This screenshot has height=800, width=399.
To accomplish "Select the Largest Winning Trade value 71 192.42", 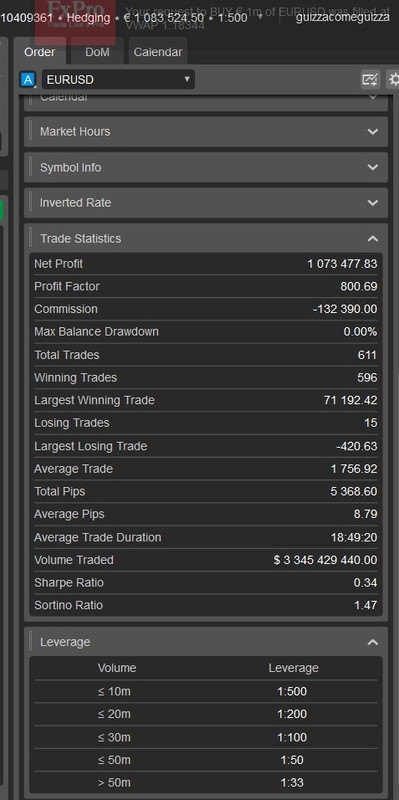I will click(351, 400).
